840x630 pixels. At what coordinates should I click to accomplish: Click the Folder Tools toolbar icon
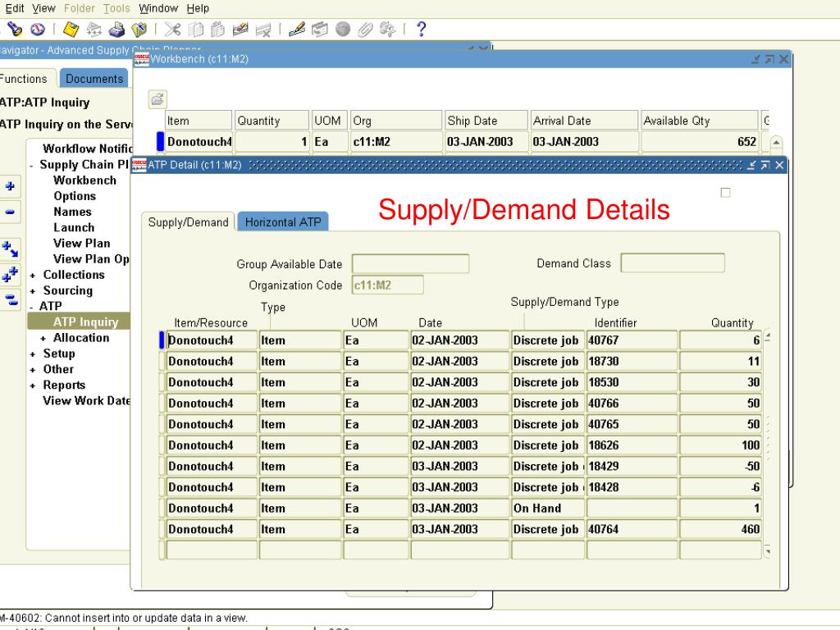387,30
